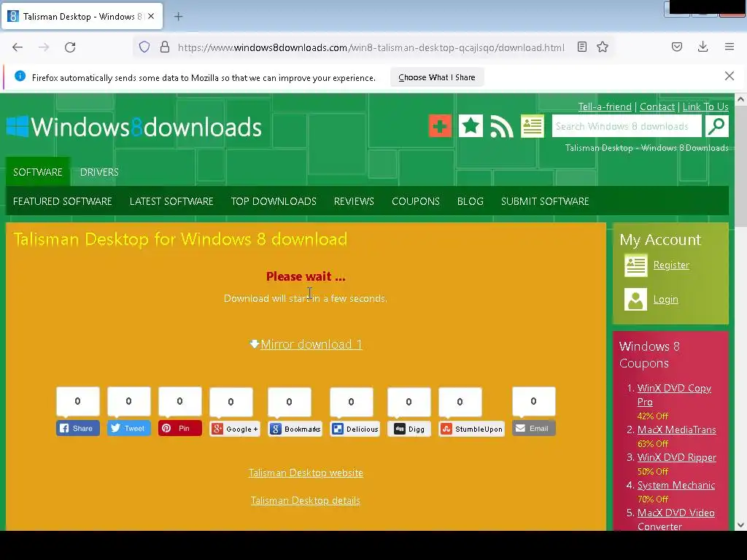747x560 pixels.
Task: Click the Delicious share button
Action: point(355,429)
